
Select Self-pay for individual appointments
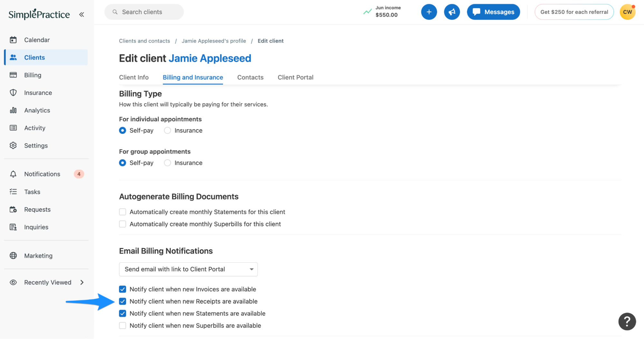tap(122, 130)
